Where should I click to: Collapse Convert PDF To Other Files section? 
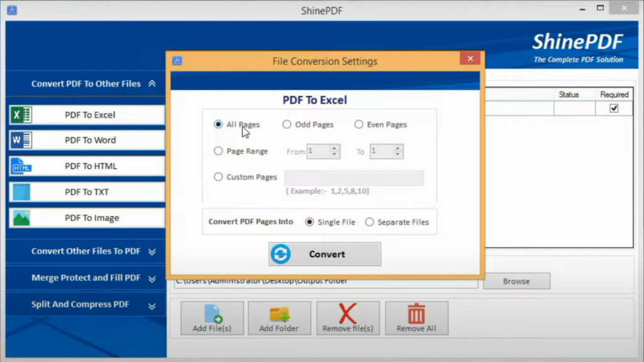pyautogui.click(x=152, y=84)
